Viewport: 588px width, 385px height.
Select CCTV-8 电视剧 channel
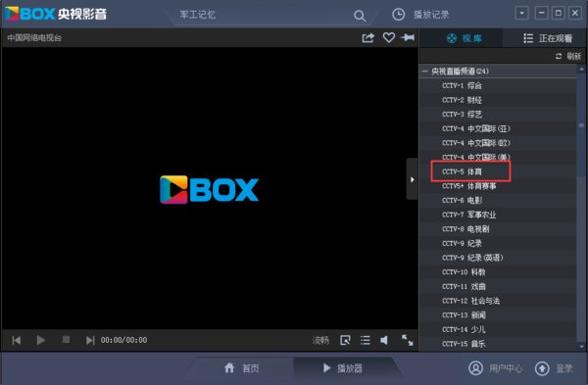click(498, 229)
